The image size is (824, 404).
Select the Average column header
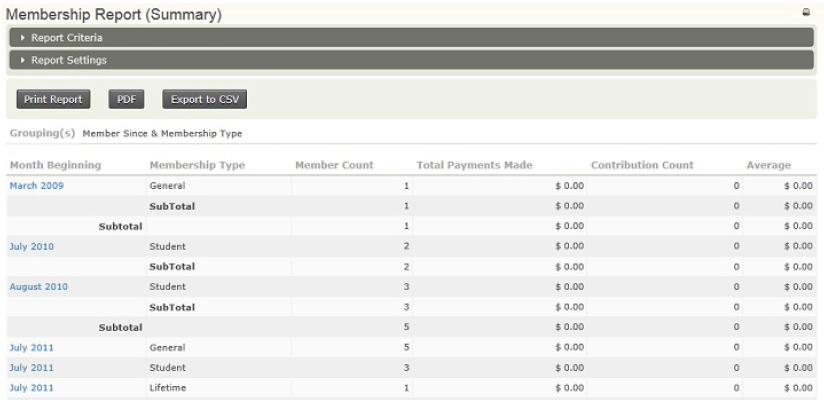(x=768, y=165)
